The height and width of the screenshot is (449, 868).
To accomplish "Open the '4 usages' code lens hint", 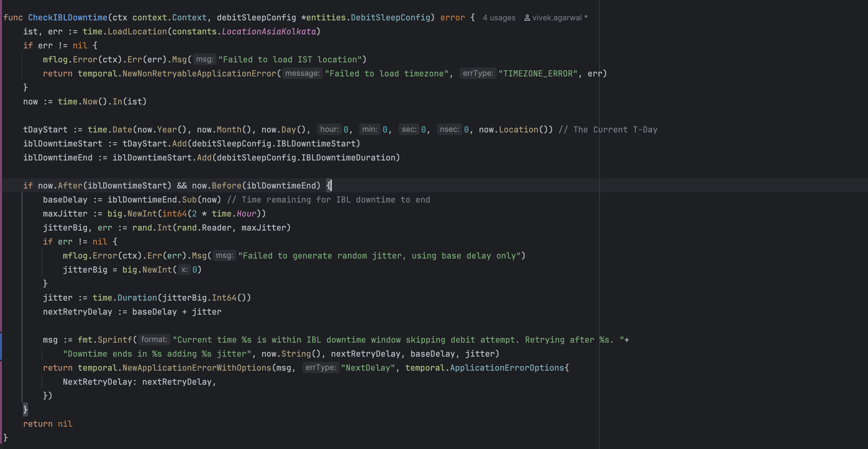I will (x=499, y=18).
